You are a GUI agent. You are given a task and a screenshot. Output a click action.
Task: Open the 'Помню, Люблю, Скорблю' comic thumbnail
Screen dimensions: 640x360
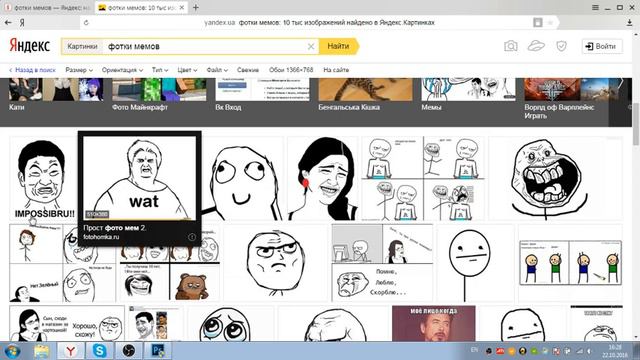point(382,263)
